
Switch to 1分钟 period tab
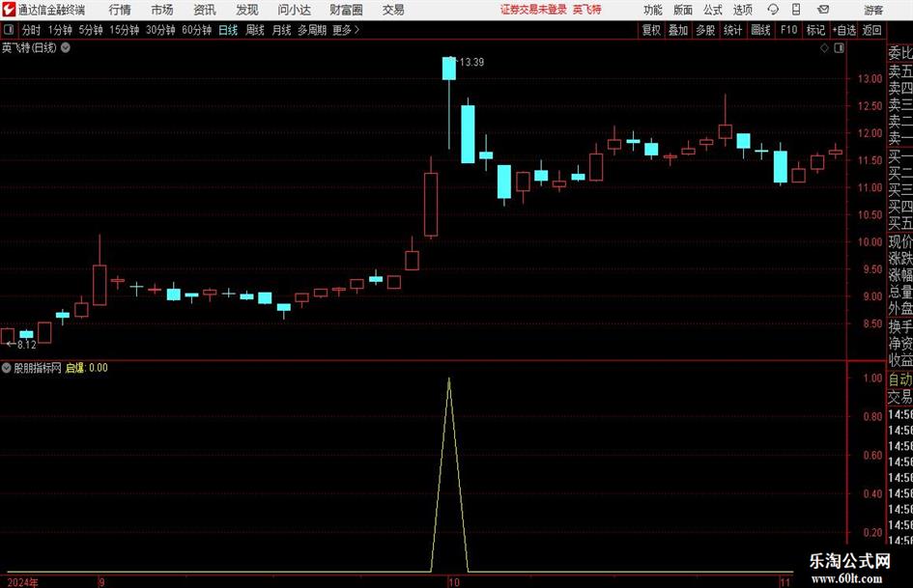pos(60,30)
